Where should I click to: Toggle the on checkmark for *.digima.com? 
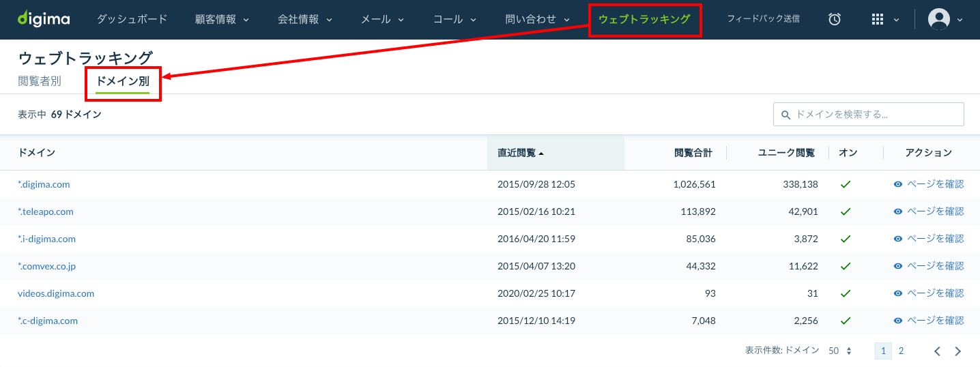pos(846,184)
